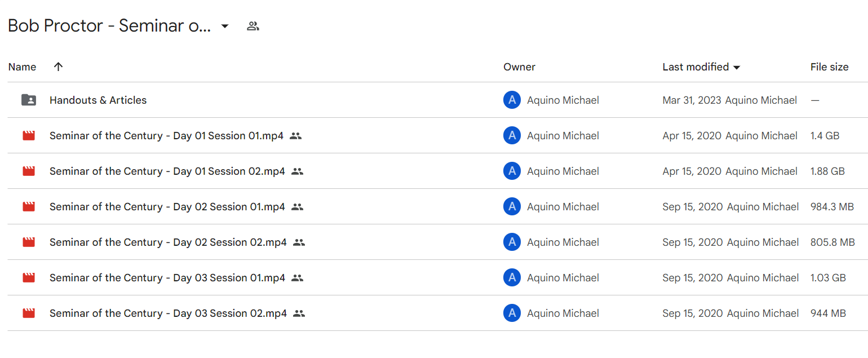Click shared icon next to Day 01 Session 02.mp4
Screen dimensions: 868x358
coord(297,171)
